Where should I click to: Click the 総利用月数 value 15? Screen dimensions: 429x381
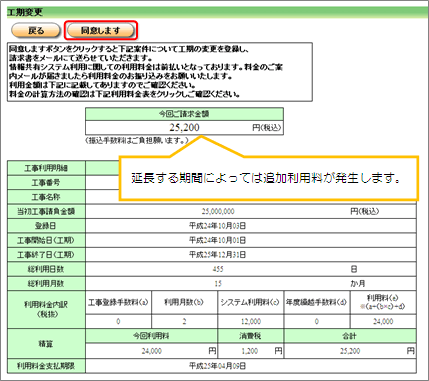tap(218, 284)
